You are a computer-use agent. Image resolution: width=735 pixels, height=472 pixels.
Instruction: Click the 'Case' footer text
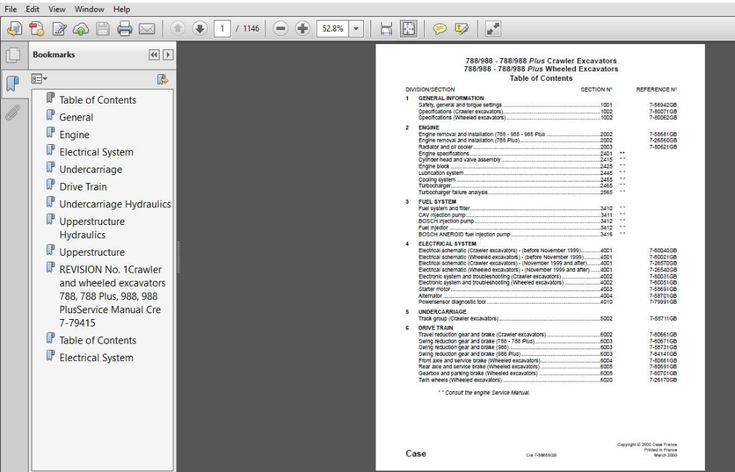click(416, 453)
